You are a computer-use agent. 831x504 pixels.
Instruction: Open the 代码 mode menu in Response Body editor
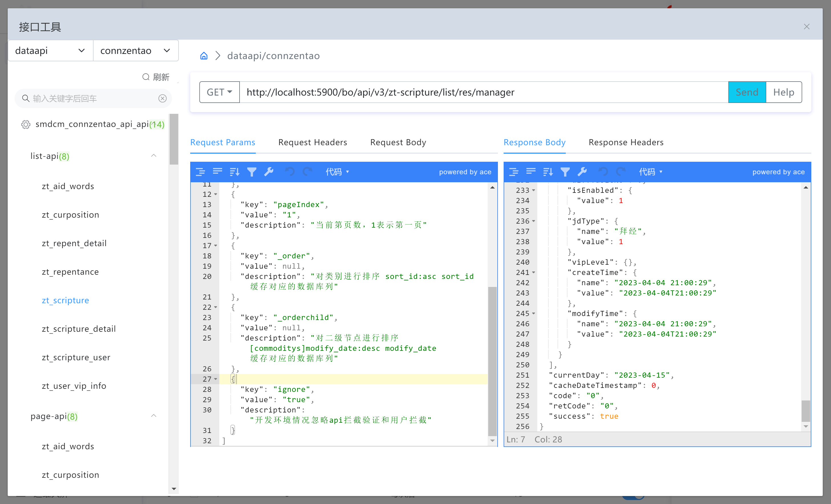click(651, 172)
